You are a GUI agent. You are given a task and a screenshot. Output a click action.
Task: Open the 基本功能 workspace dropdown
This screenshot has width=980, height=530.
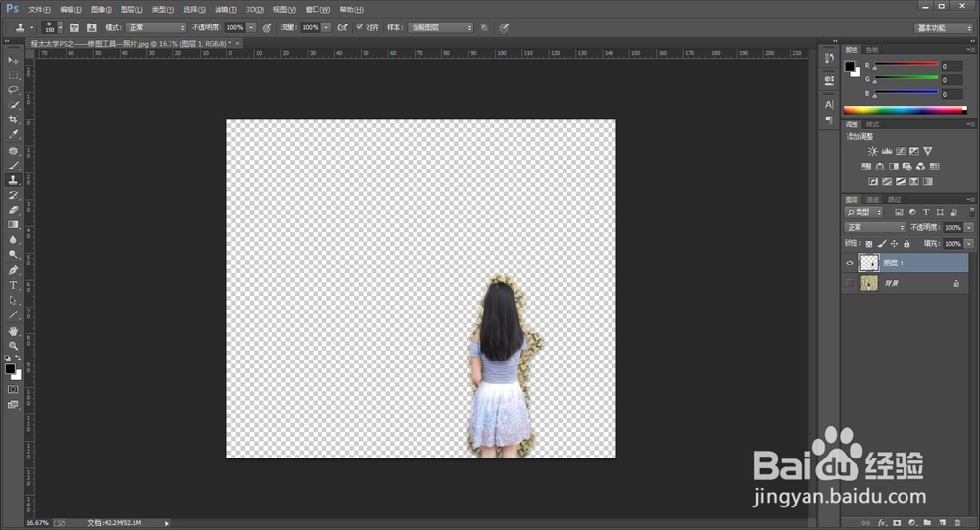click(x=944, y=28)
